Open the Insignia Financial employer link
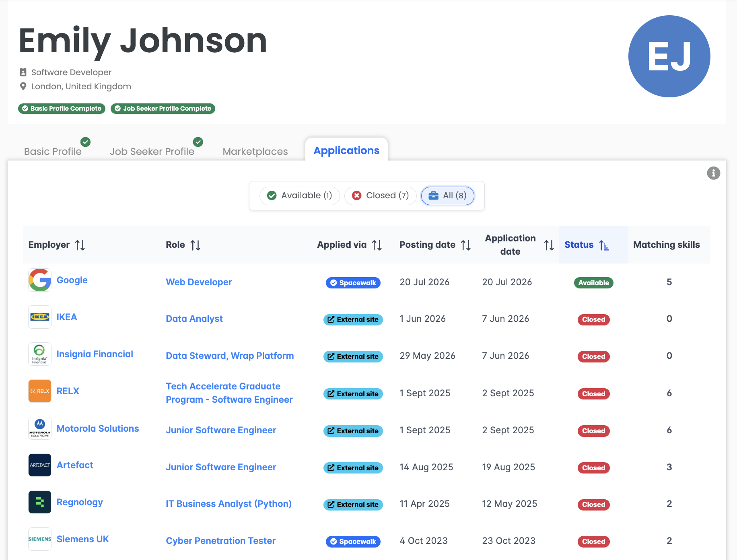737x560 pixels. (x=95, y=354)
